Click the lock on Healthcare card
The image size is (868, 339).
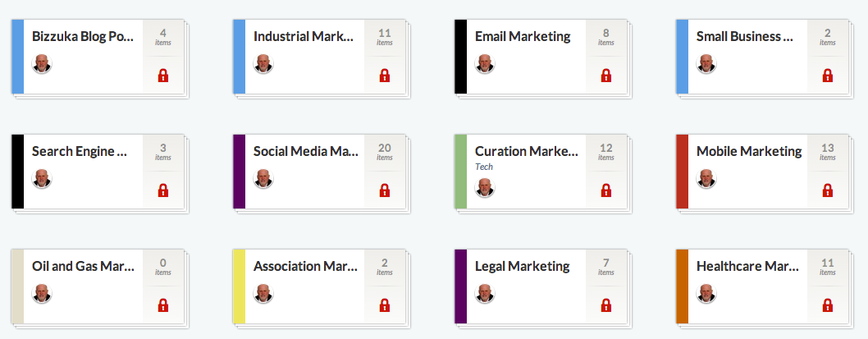(827, 305)
